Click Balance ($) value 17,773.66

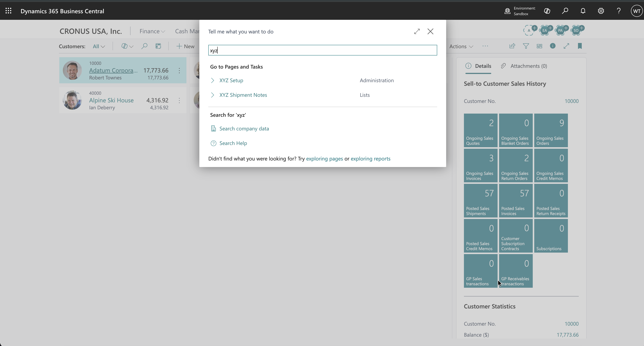(x=568, y=335)
